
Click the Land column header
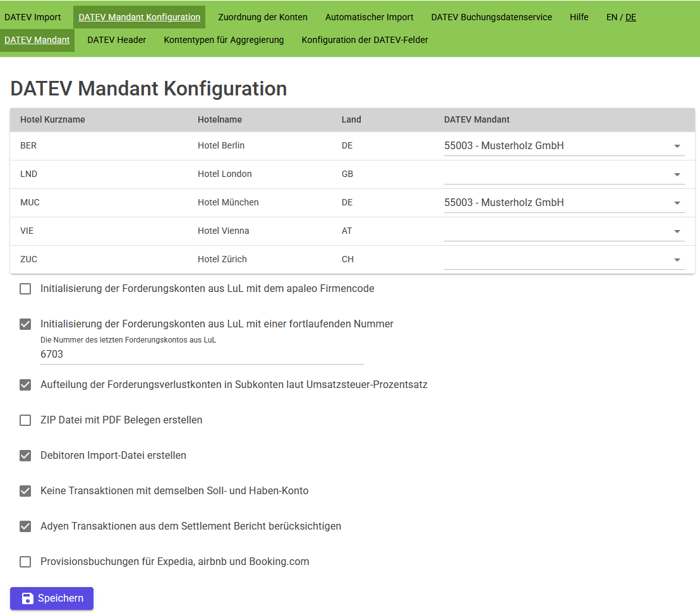point(351,119)
